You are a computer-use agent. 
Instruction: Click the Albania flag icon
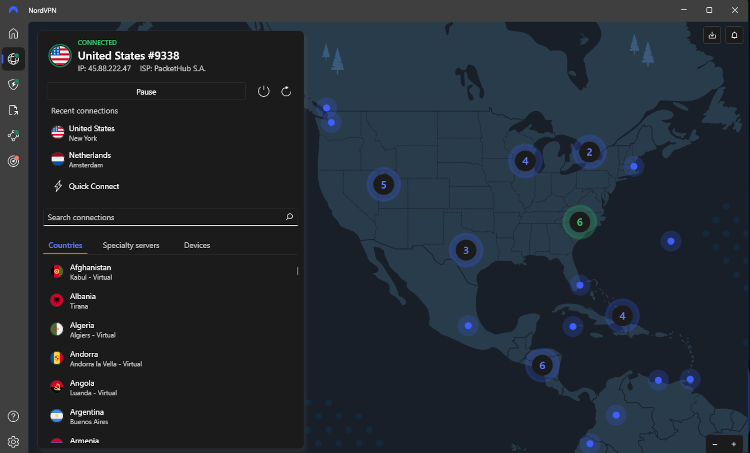pos(57,300)
